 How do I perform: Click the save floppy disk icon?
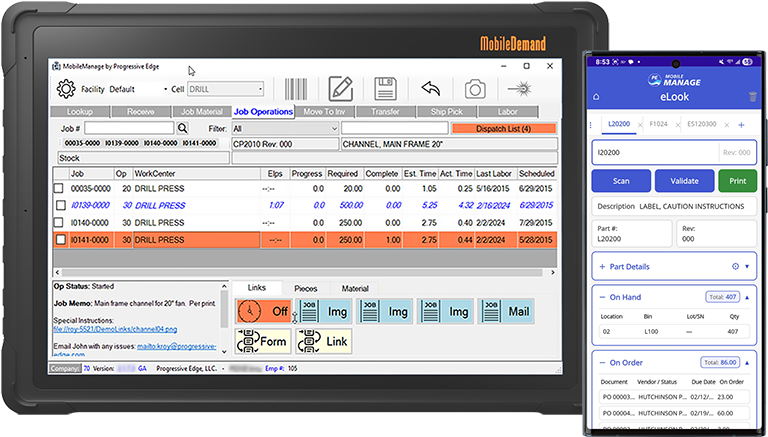pos(385,89)
